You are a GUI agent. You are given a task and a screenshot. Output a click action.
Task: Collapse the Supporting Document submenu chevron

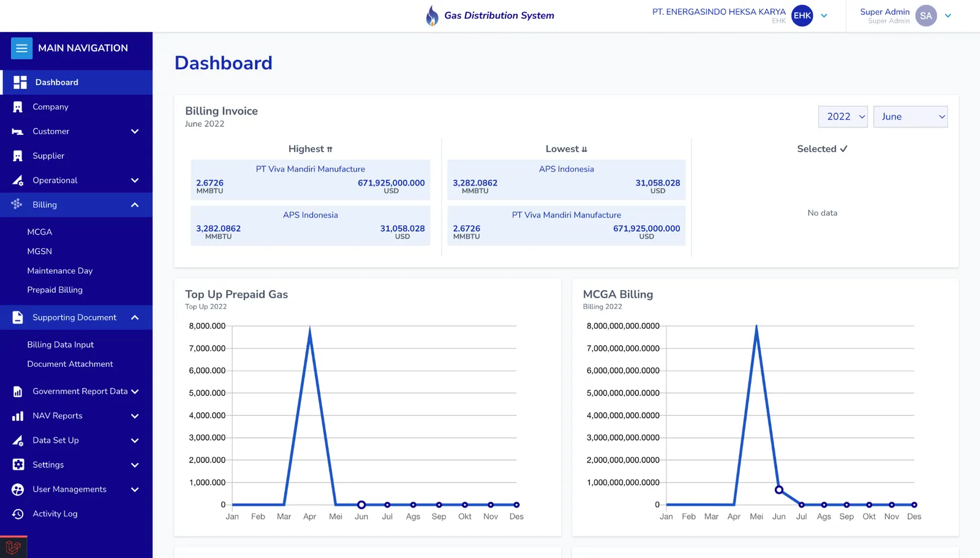[x=135, y=317]
